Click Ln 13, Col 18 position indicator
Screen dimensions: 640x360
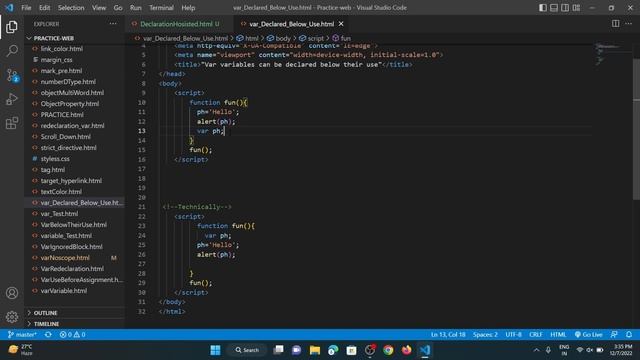[x=448, y=334]
